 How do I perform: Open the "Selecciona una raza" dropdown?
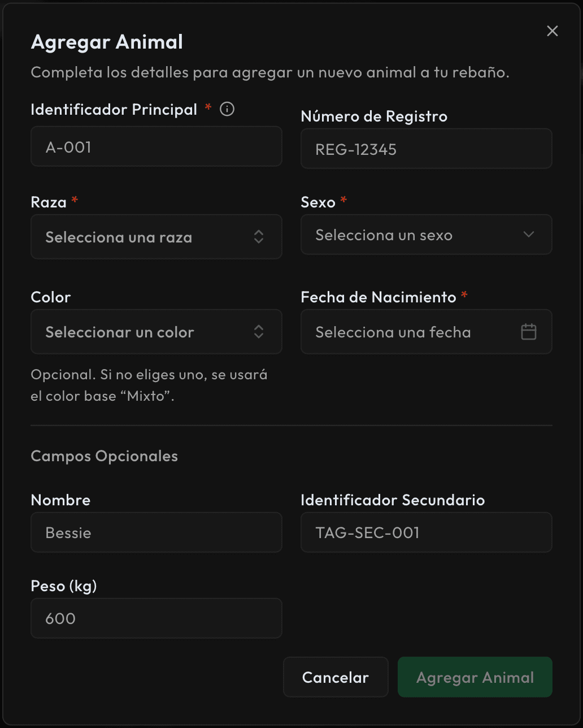pyautogui.click(x=147, y=237)
